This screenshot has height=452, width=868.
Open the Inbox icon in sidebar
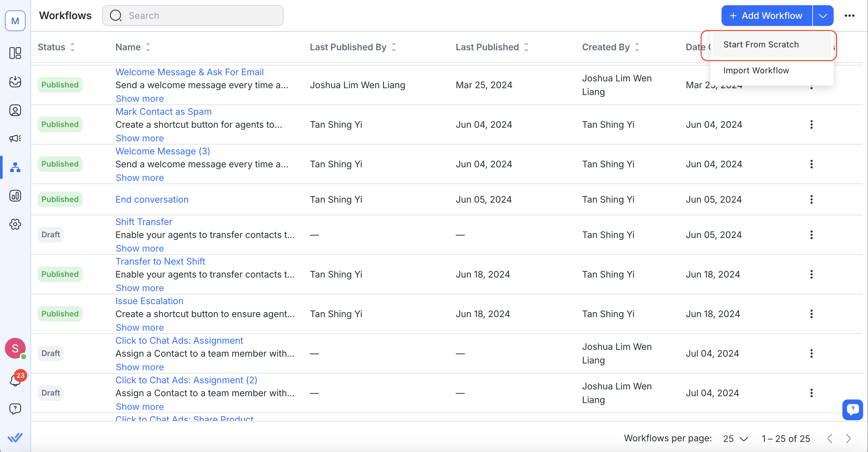click(x=15, y=82)
